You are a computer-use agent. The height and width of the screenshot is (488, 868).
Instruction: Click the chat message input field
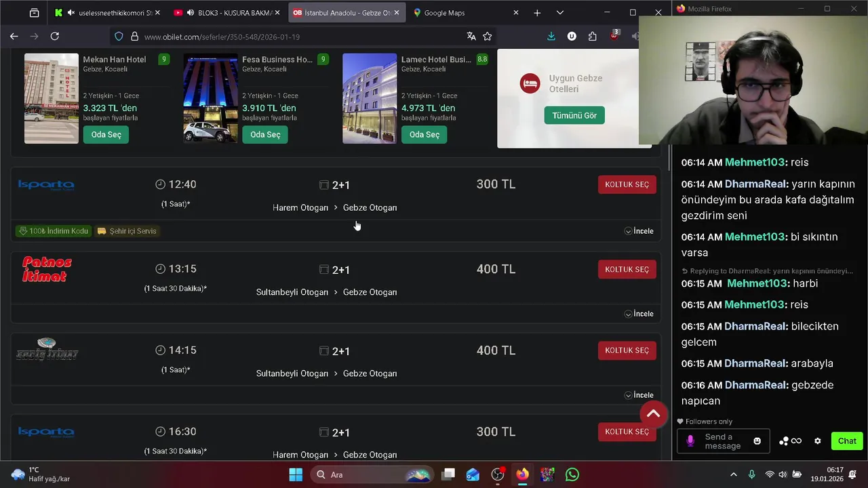tap(723, 441)
